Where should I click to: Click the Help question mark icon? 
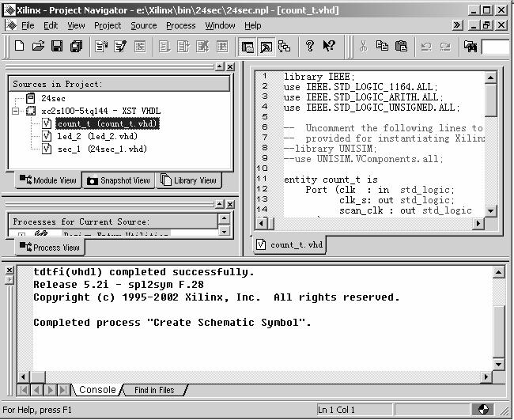[x=310, y=46]
